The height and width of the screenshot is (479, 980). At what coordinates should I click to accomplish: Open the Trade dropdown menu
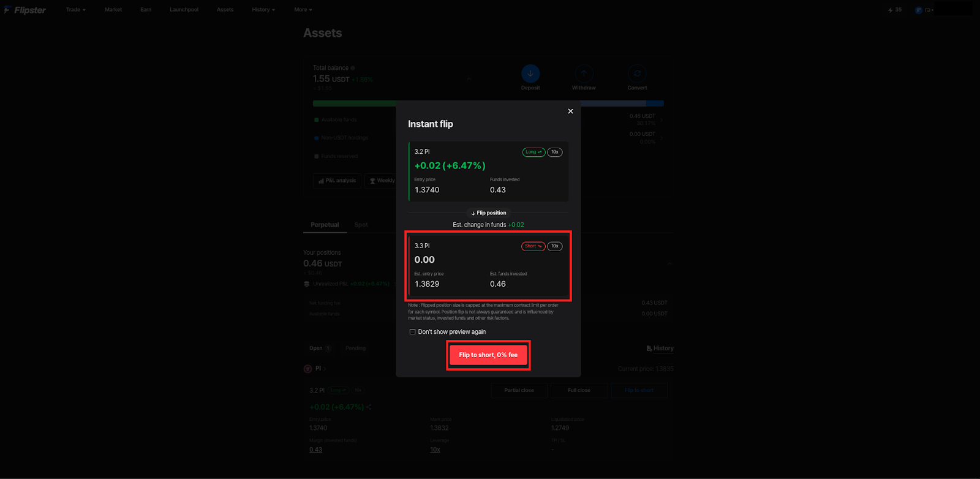(x=76, y=10)
